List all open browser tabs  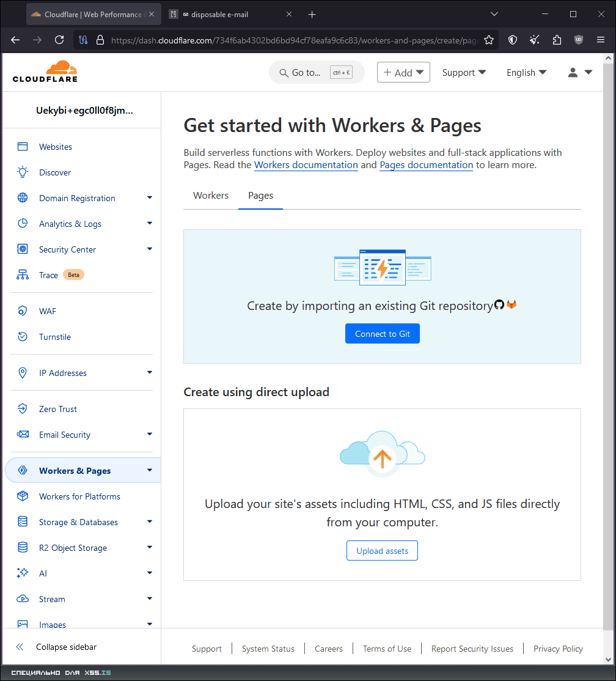point(494,14)
